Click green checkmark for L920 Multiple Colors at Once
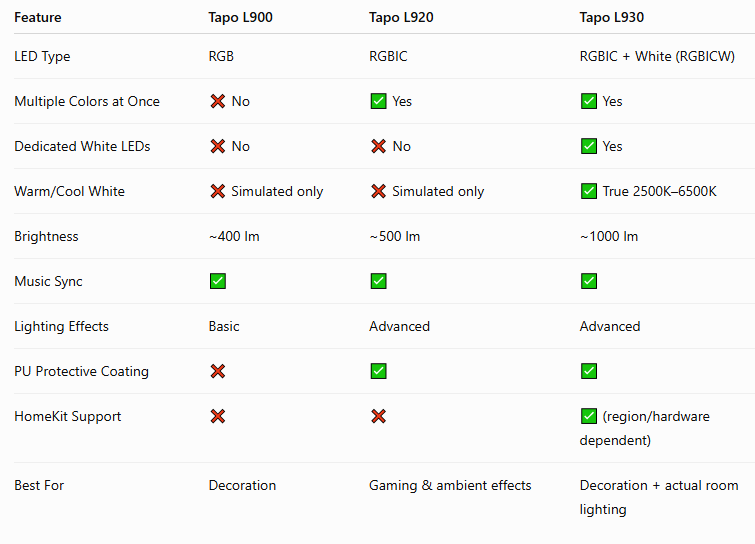The image size is (755, 544). (x=378, y=101)
